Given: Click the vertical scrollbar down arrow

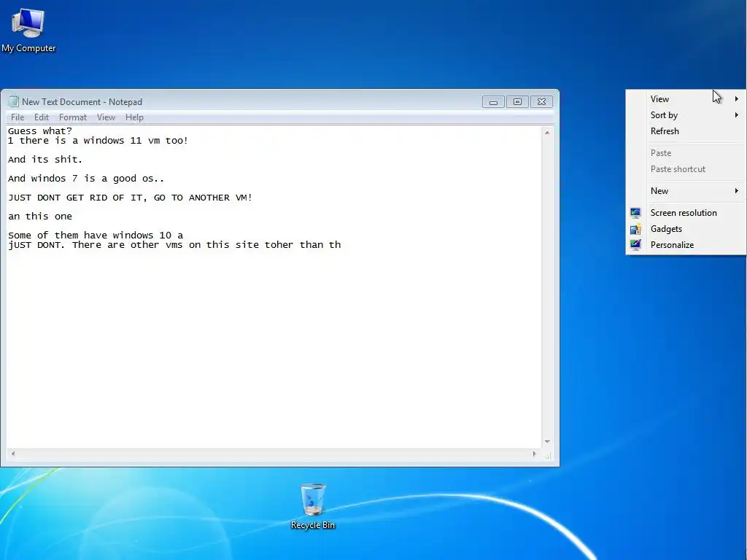Looking at the screenshot, I should click(547, 442).
